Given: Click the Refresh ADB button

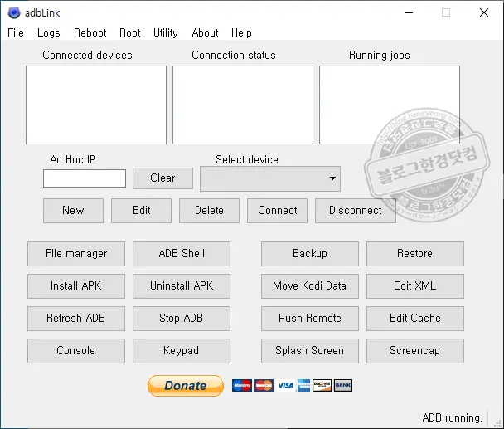Looking at the screenshot, I should click(76, 318).
